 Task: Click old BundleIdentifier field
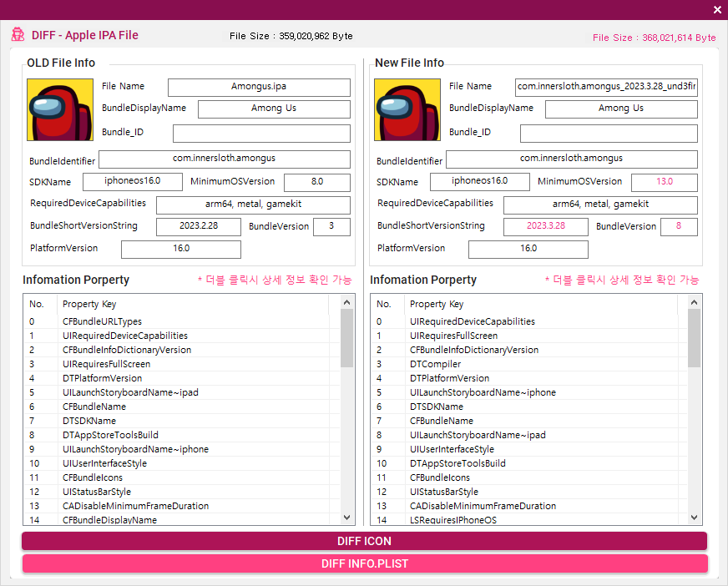[x=225, y=159]
